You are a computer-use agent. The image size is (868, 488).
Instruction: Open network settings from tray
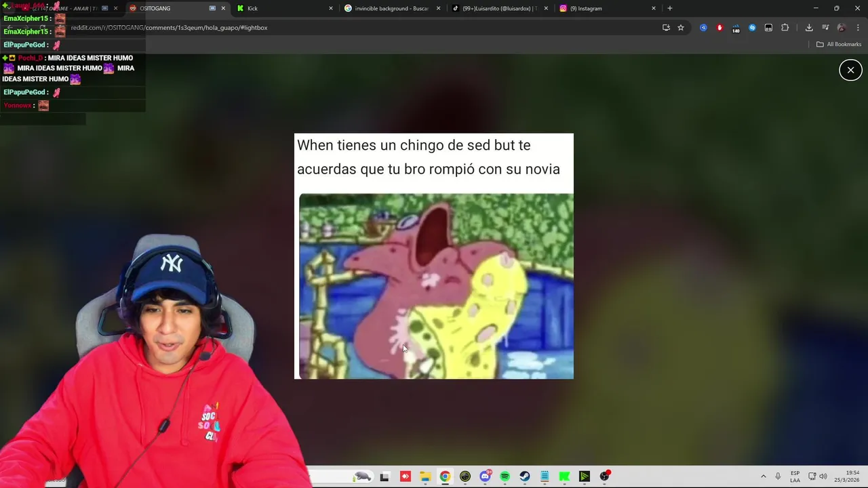coord(812,476)
